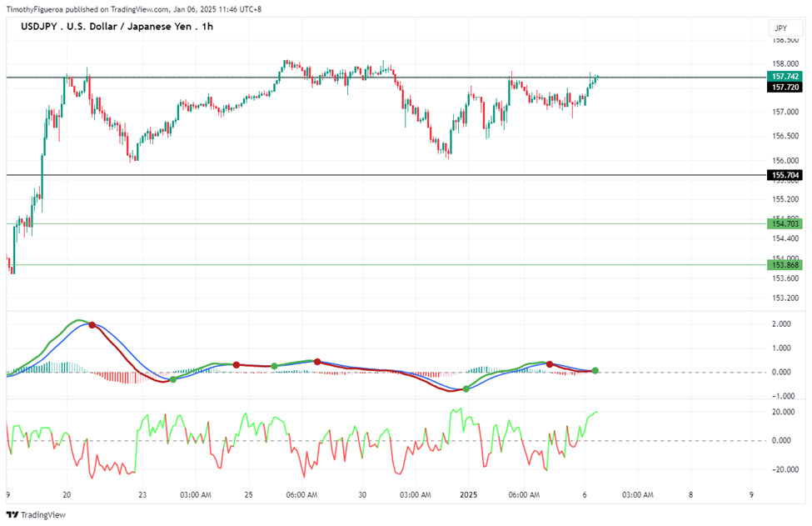Select the green 154.703 level label
The height and width of the screenshot is (526, 812).
pyautogui.click(x=785, y=224)
